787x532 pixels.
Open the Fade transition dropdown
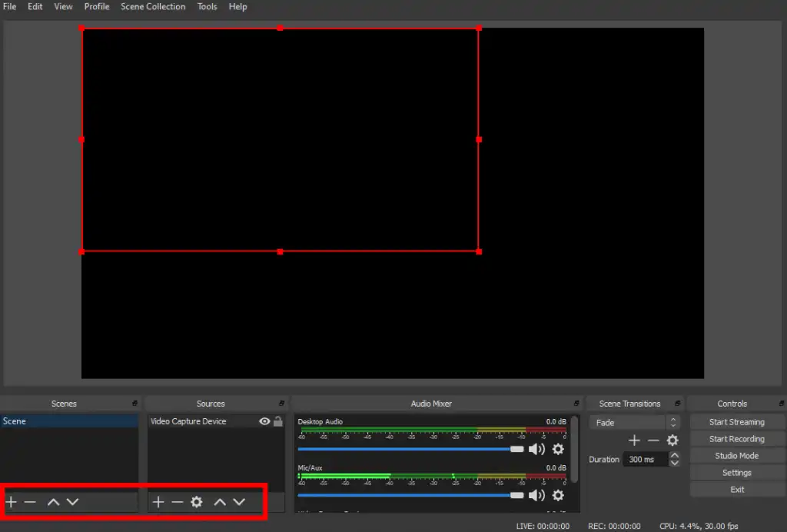point(634,423)
